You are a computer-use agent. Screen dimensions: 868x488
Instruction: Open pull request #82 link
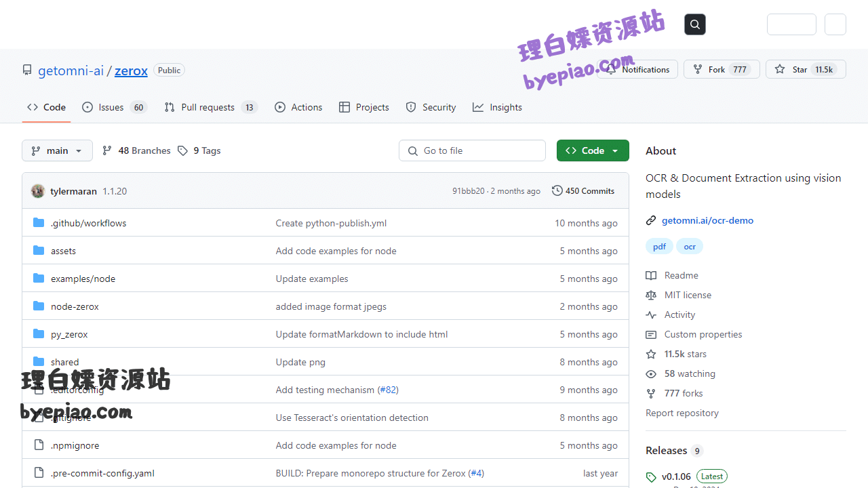388,390
